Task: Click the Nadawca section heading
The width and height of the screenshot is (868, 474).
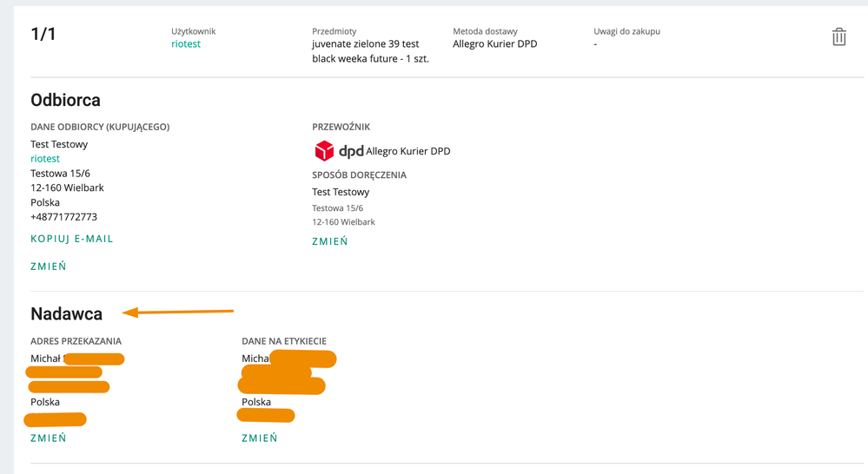Action: [x=67, y=313]
